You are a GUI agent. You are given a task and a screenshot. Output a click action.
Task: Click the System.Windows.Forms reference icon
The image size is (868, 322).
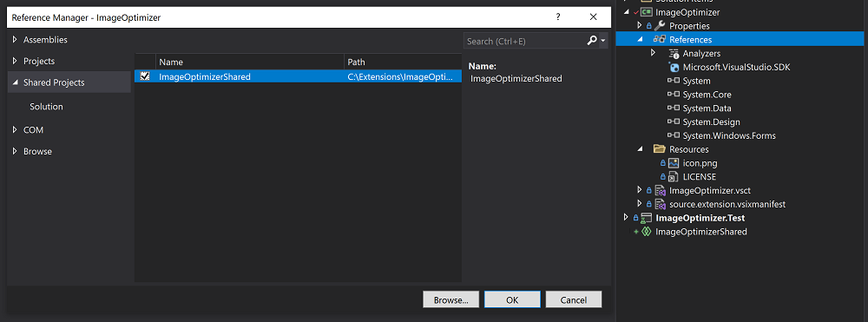(674, 135)
